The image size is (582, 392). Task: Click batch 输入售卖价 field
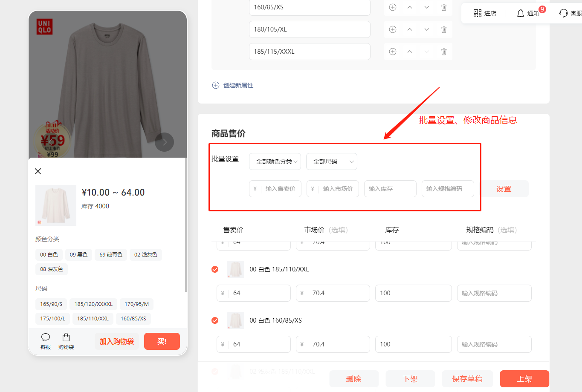(x=275, y=189)
